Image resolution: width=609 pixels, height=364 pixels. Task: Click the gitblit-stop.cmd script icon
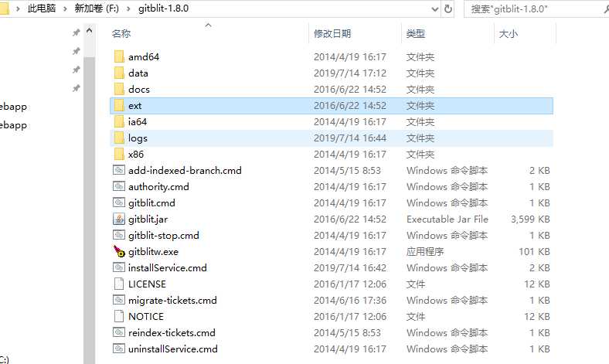pos(119,235)
